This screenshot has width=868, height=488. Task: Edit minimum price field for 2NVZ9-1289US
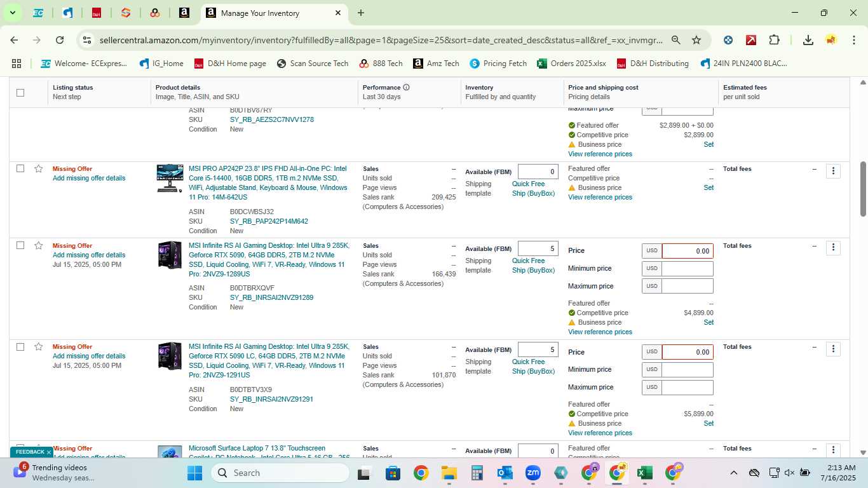pyautogui.click(x=688, y=268)
